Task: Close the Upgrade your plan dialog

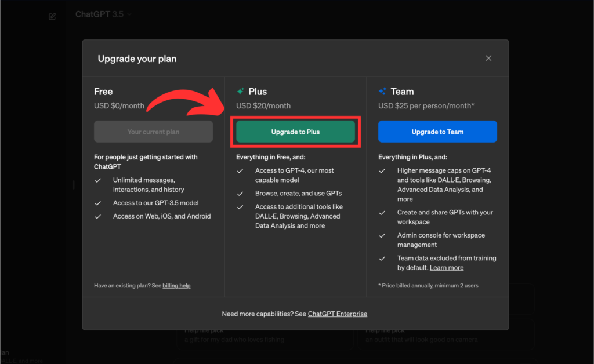Action: 488,58
